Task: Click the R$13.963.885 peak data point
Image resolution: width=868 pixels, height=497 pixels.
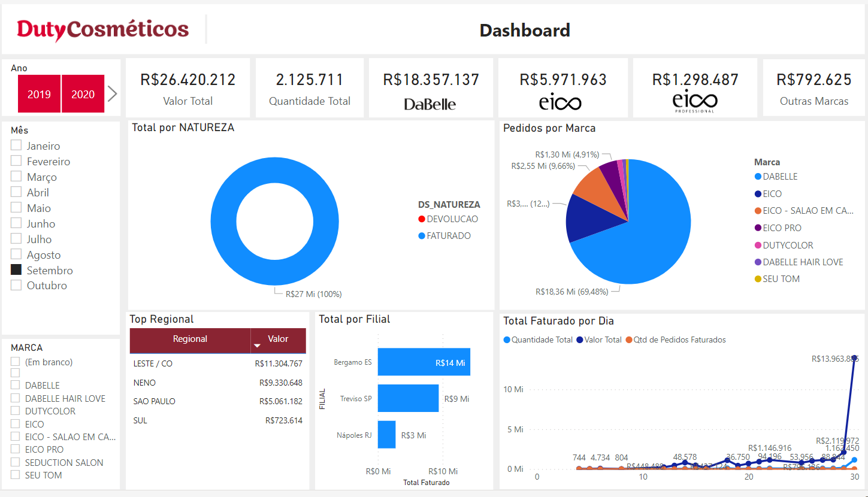Action: (855, 357)
